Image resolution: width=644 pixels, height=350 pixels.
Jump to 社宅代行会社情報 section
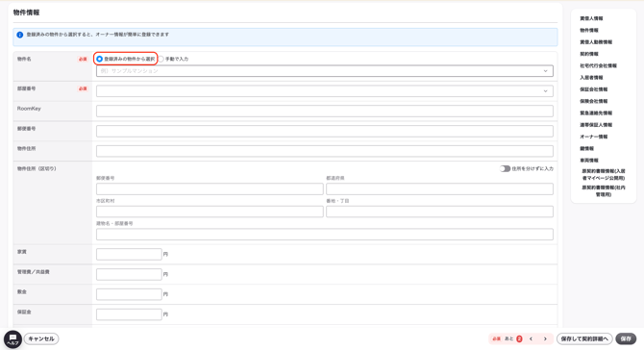pos(598,65)
